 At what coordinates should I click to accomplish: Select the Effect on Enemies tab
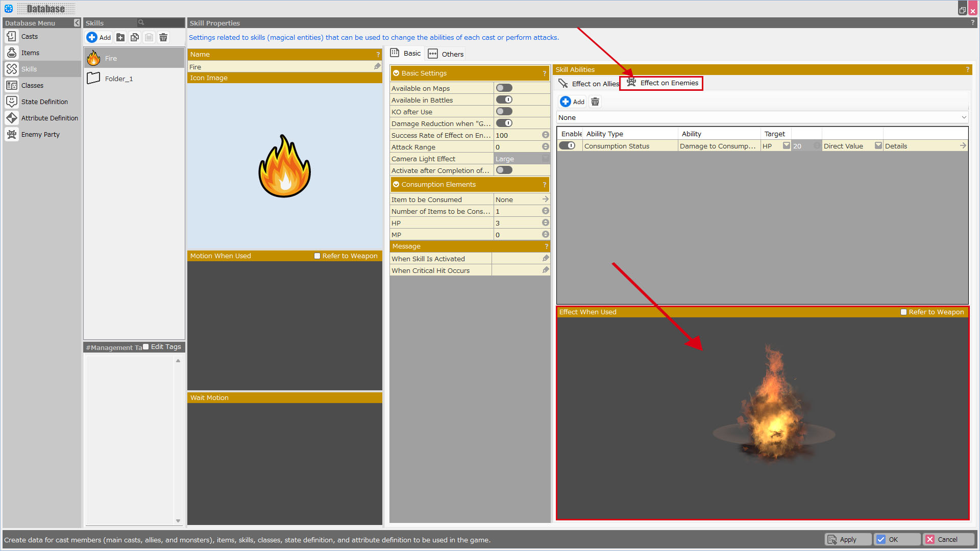coord(661,83)
